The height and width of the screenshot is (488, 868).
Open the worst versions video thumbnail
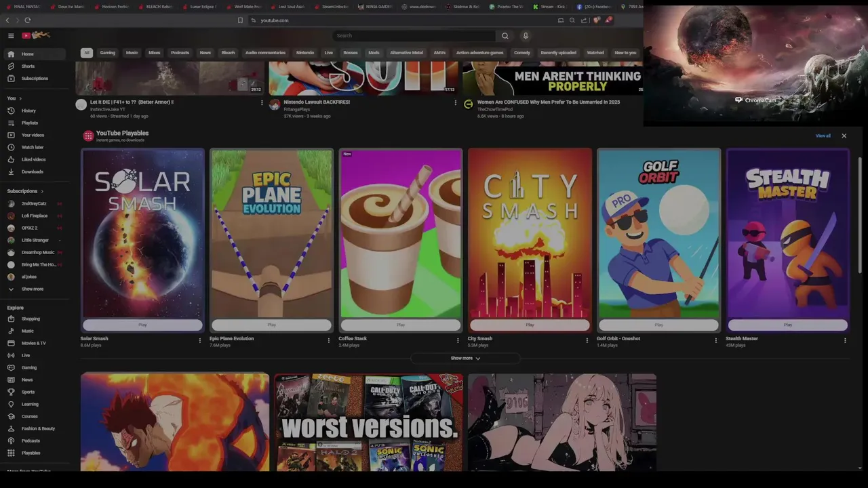click(368, 422)
